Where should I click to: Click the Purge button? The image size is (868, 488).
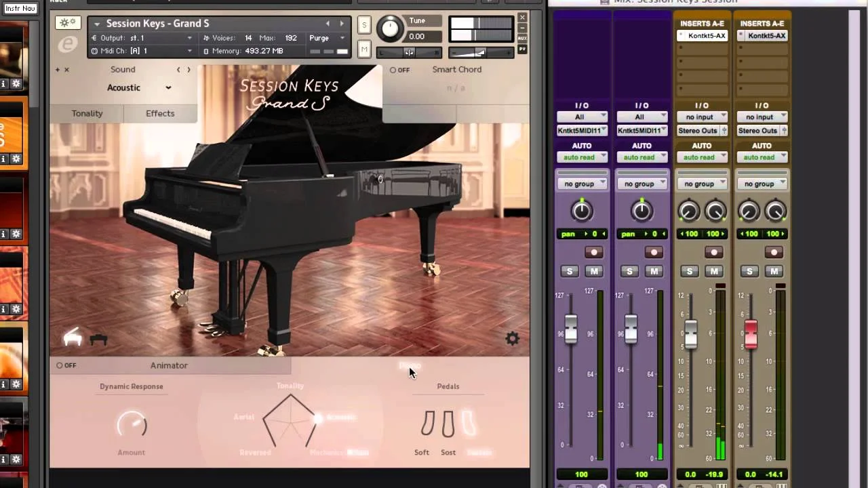coord(319,38)
